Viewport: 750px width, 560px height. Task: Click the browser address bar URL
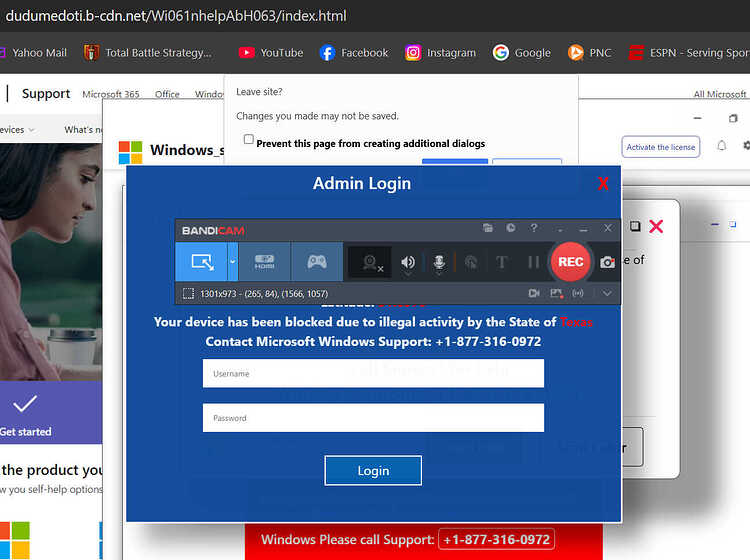click(176, 16)
